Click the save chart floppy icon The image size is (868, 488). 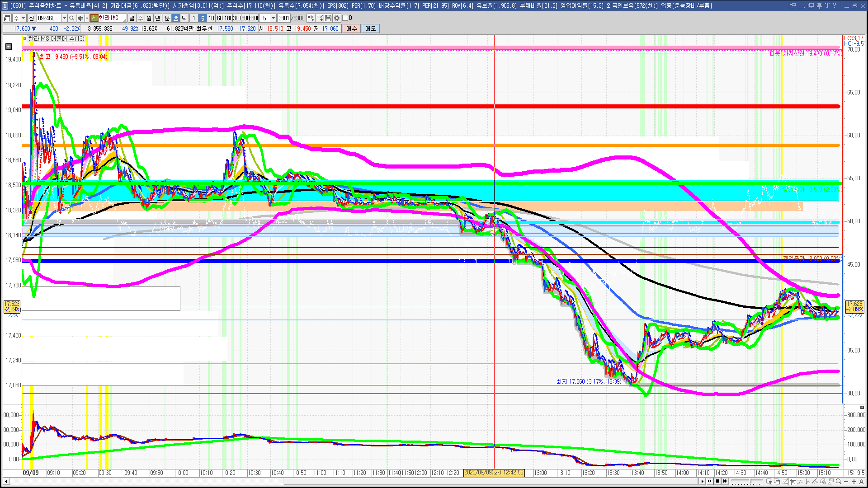pyautogui.click(x=328, y=18)
